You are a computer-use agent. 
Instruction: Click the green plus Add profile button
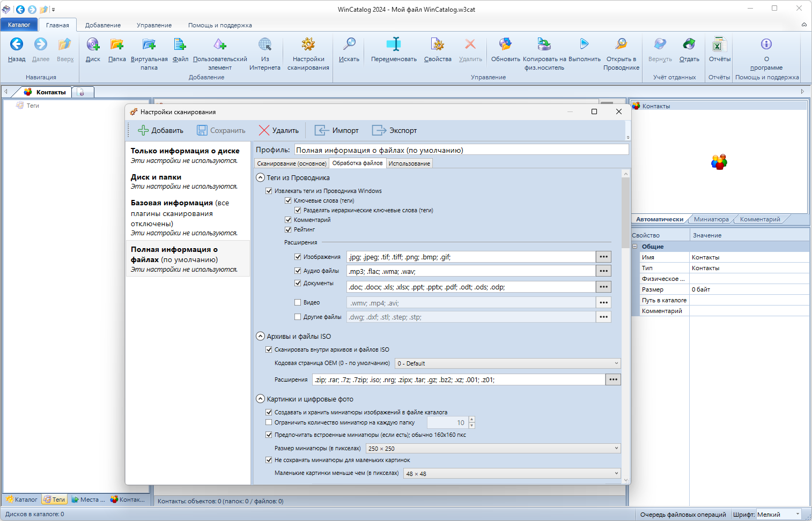160,130
